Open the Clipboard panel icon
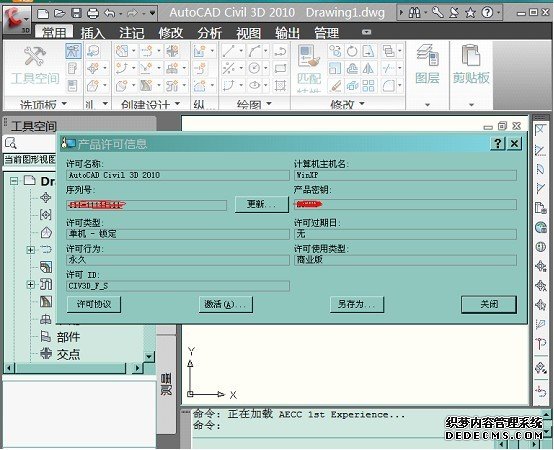This screenshot has height=450, width=554. (x=471, y=55)
